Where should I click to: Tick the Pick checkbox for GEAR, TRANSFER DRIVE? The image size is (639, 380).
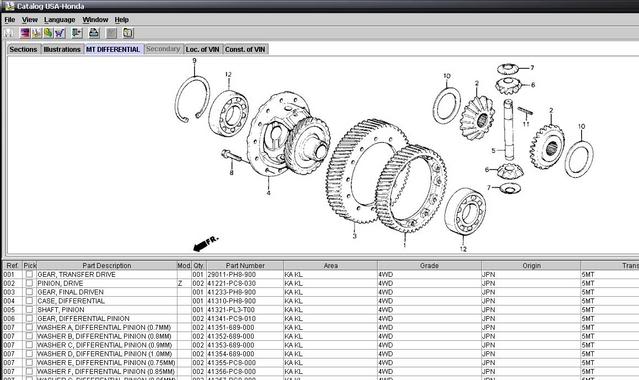(29, 274)
